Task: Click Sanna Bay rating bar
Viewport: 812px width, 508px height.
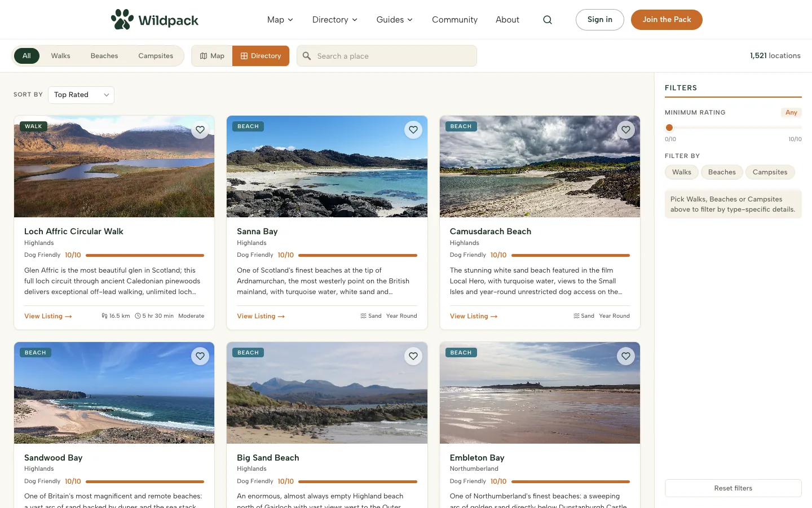Action: coord(358,255)
